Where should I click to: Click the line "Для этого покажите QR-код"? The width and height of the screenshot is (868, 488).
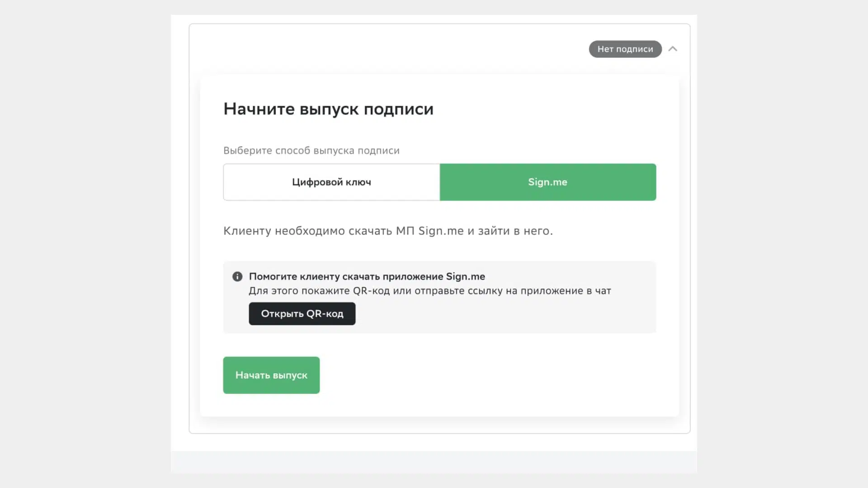click(x=319, y=291)
